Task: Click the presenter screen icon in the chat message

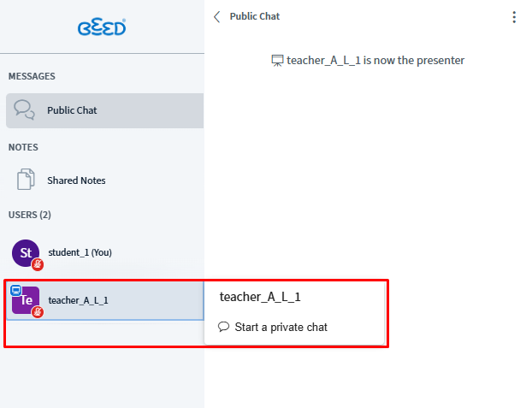Action: 277,61
